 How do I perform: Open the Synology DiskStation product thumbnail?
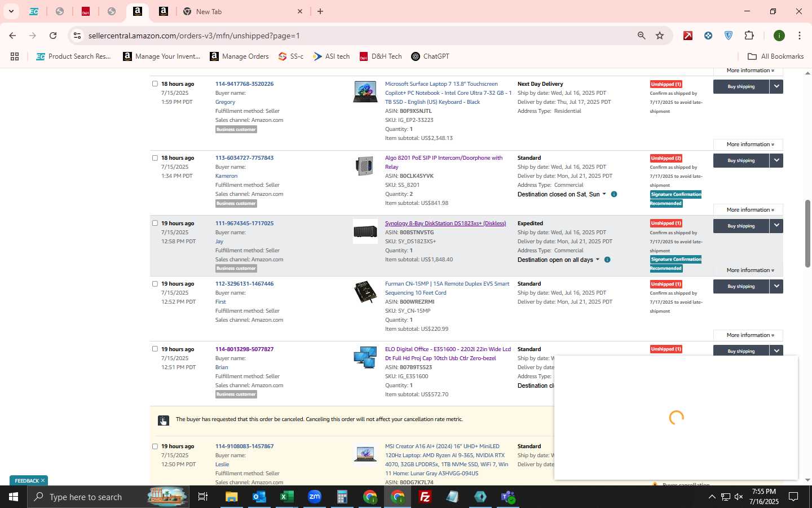coord(365,231)
